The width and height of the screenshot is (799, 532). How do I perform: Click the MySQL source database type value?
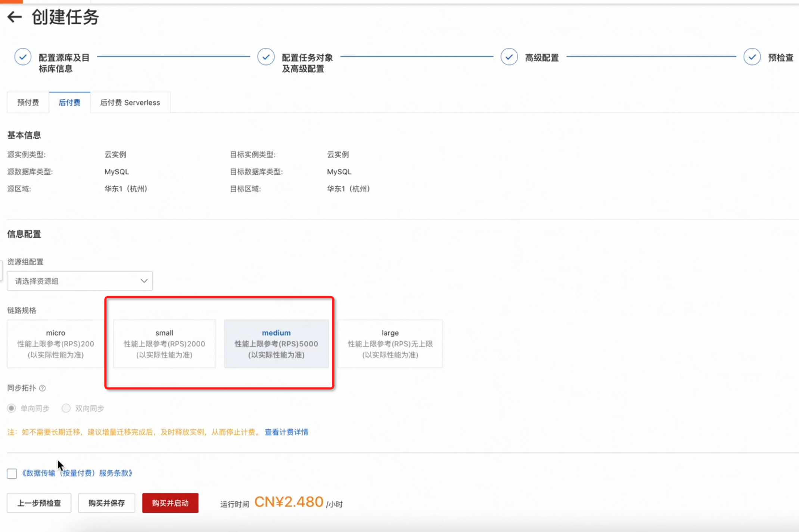pyautogui.click(x=116, y=172)
